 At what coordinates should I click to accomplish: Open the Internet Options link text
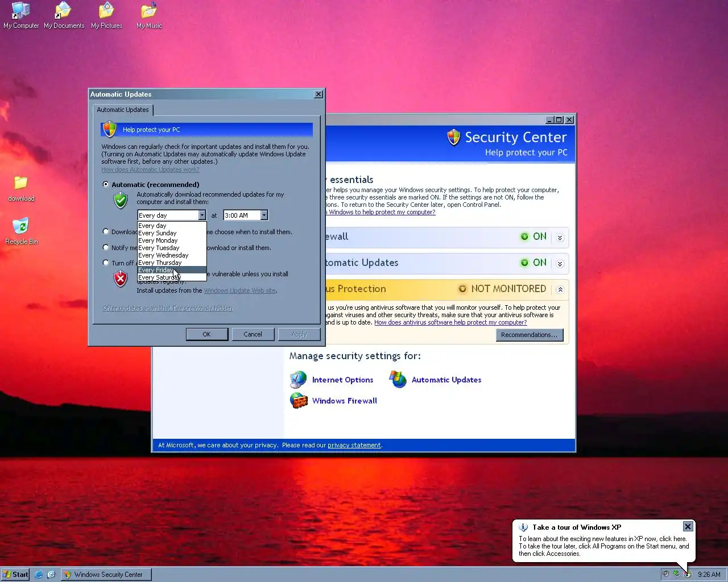[x=342, y=380]
